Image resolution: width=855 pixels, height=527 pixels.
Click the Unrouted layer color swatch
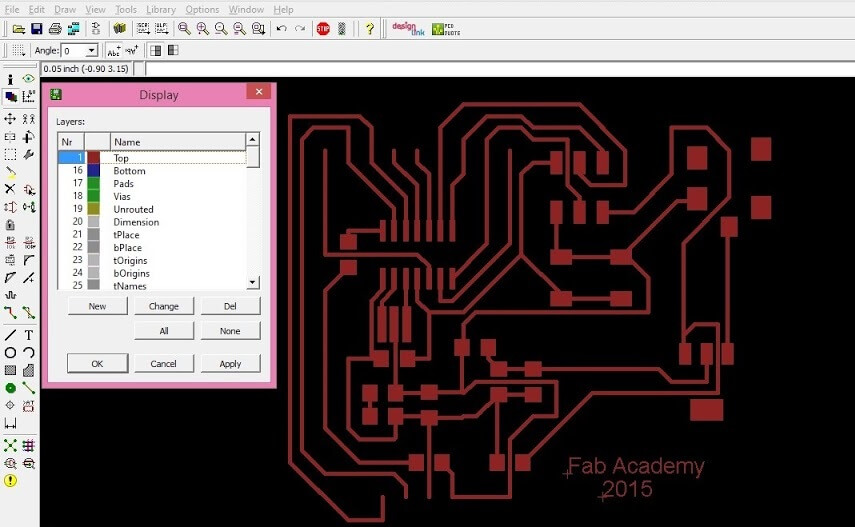[x=93, y=209]
